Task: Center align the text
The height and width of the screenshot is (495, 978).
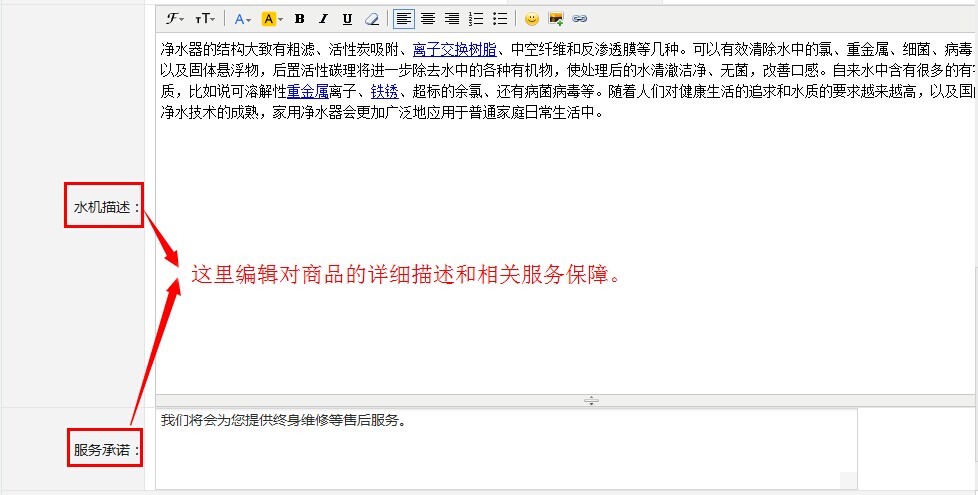Action: (428, 19)
